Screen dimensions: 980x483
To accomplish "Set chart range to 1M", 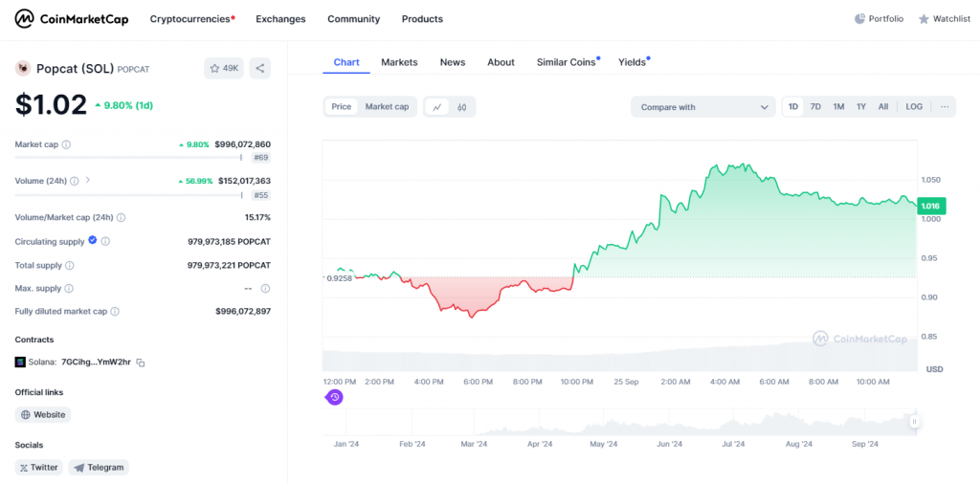I will pos(838,107).
